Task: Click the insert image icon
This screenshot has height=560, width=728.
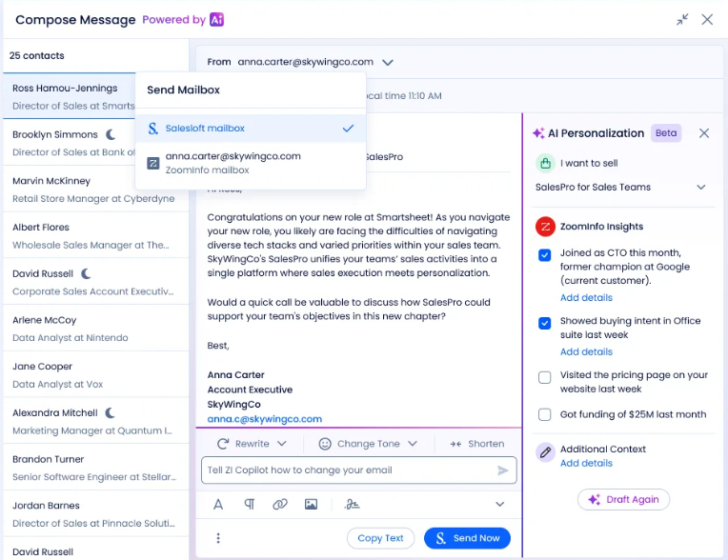Action: [311, 505]
